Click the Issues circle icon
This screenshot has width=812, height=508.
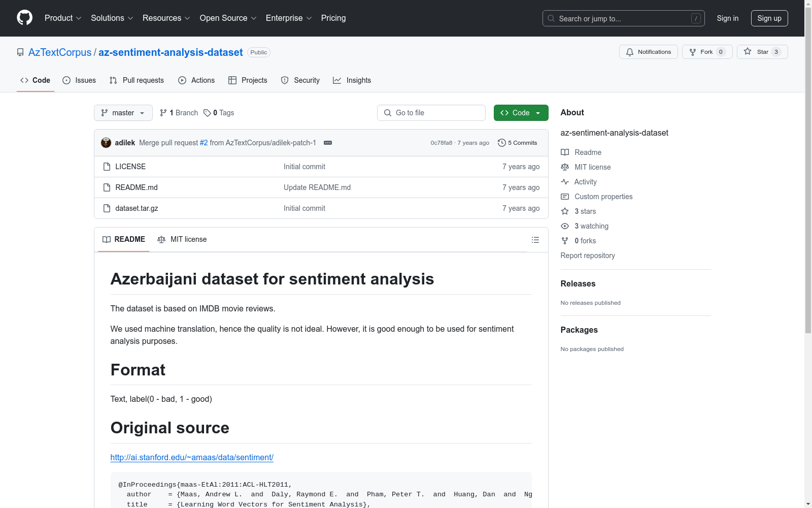pos(66,80)
